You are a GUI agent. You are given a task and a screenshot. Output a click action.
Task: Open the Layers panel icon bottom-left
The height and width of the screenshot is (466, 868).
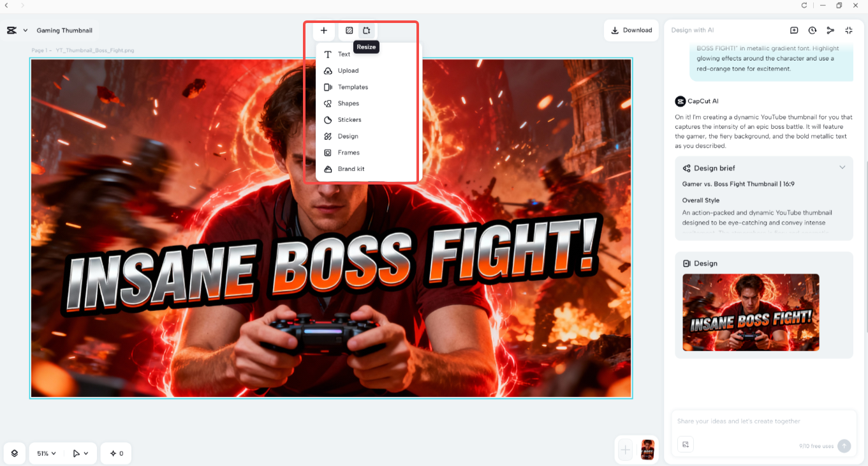(x=14, y=453)
